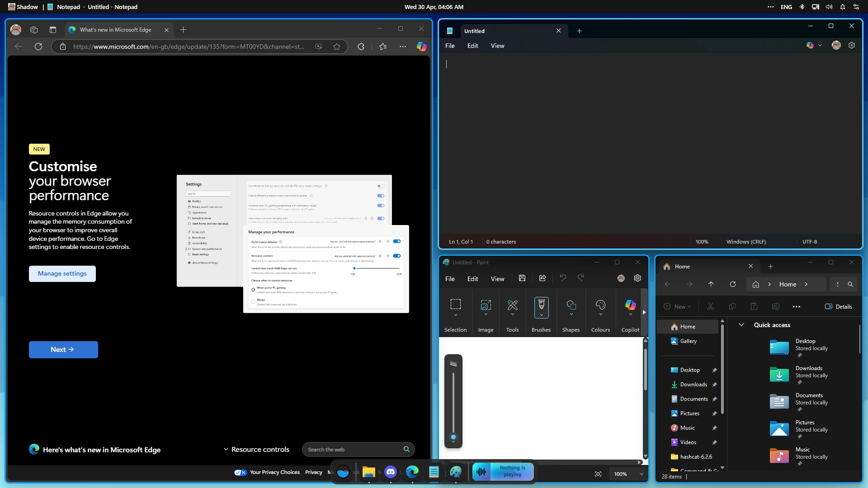Open the Edge favourites list

tap(383, 47)
